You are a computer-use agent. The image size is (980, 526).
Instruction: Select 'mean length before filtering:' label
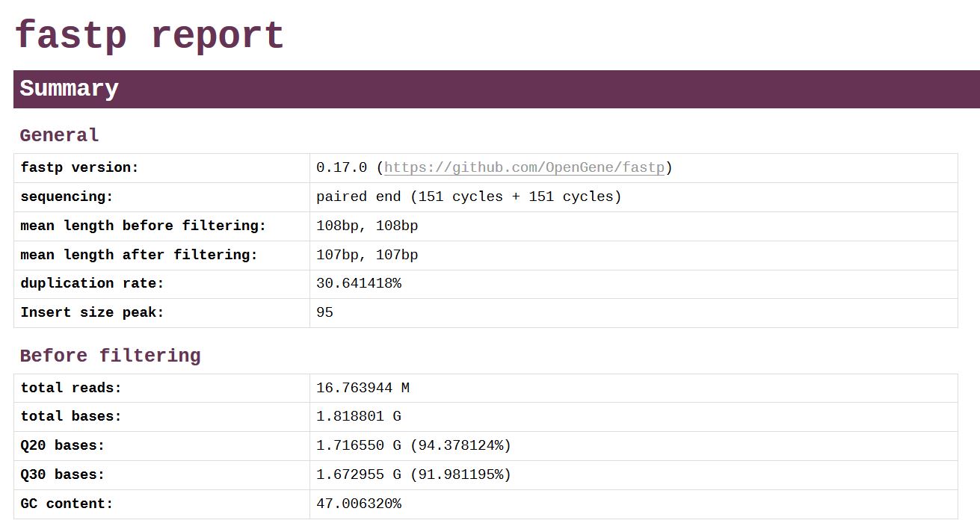[x=143, y=226]
